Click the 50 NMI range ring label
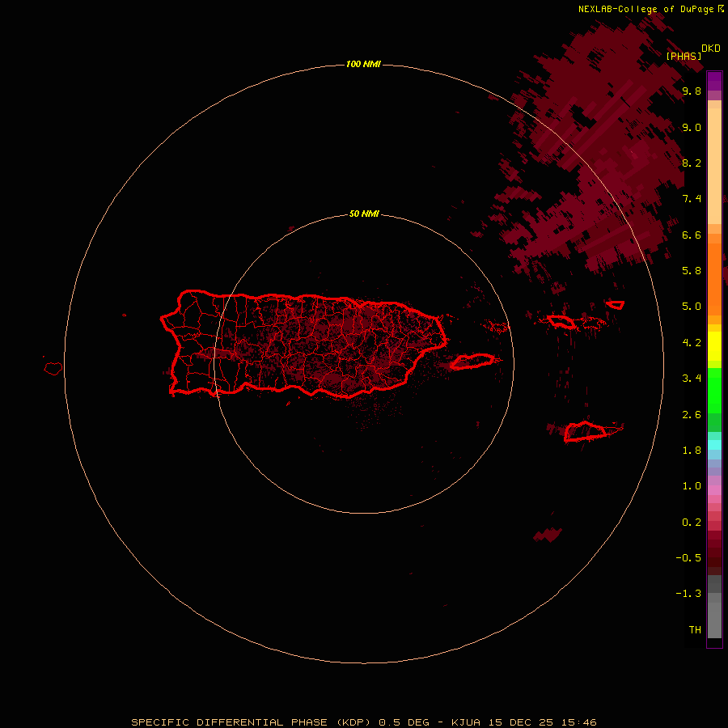Viewport: 728px width, 728px height. (x=364, y=214)
